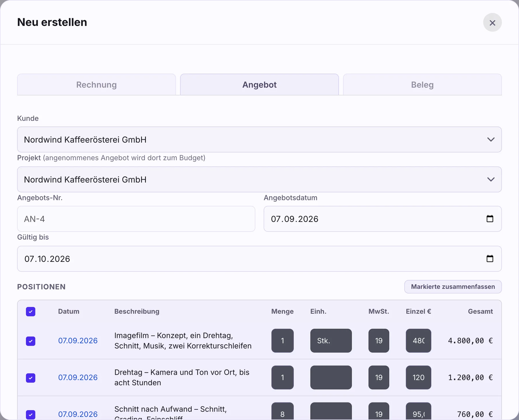Edit MwSt. field in Drehtag row
Screen dimensions: 519x420
pyautogui.click(x=379, y=377)
